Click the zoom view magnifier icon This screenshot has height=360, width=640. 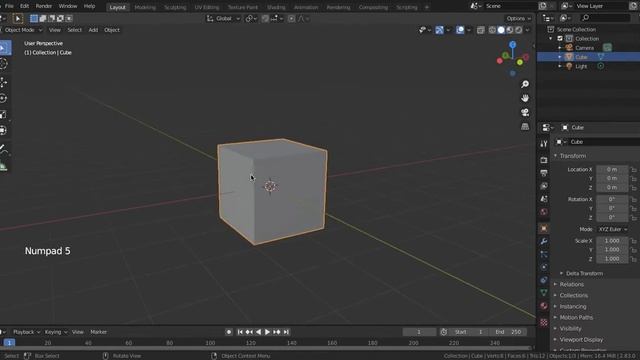(x=525, y=84)
